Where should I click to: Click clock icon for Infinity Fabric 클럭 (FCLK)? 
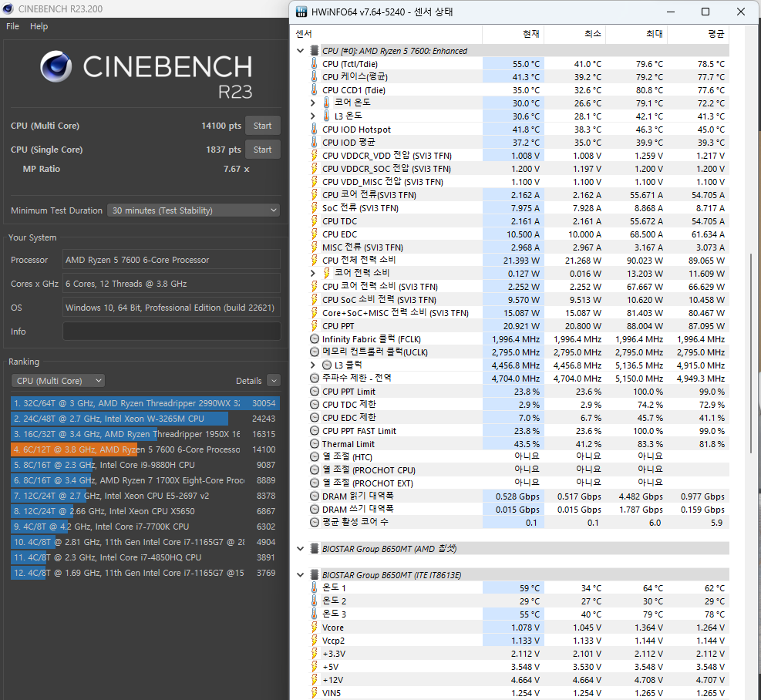pyautogui.click(x=314, y=339)
